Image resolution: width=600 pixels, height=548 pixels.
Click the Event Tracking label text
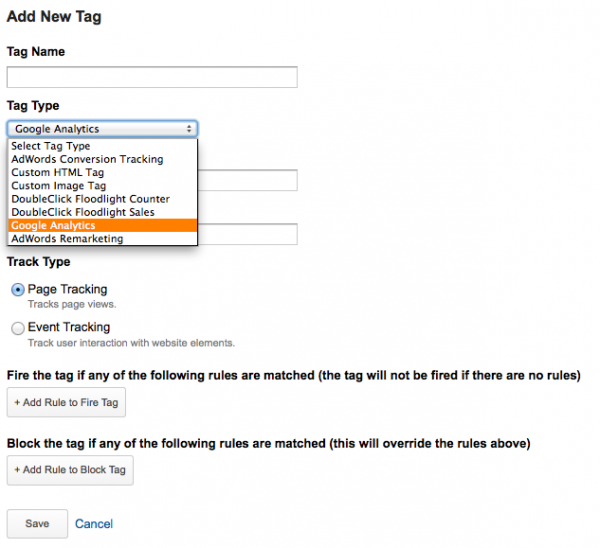coord(69,327)
